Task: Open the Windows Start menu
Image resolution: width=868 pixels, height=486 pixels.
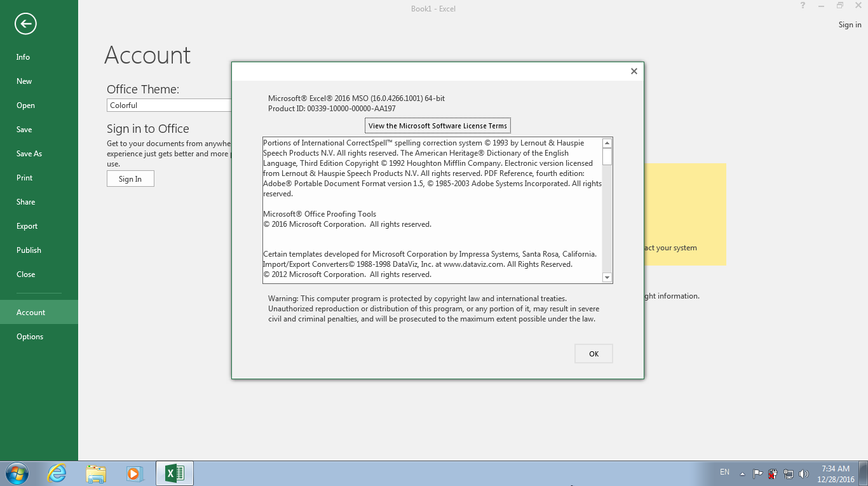Action: pyautogui.click(x=17, y=473)
